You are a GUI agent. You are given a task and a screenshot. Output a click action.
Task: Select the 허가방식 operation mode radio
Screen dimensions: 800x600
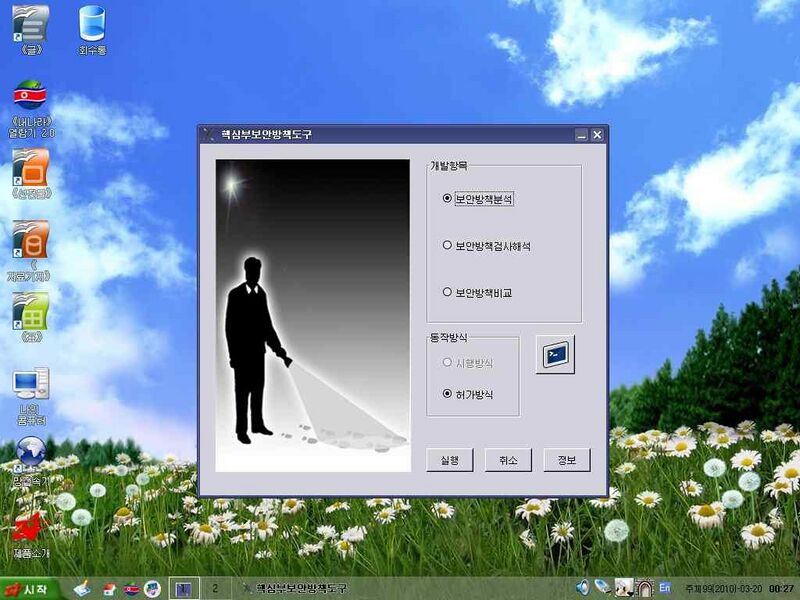coord(447,394)
